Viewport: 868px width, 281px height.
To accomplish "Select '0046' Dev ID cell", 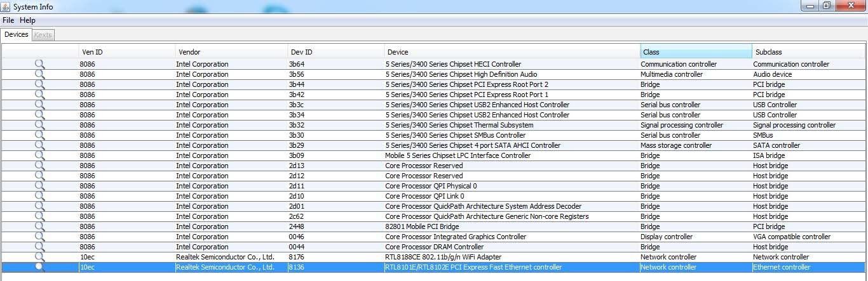I will 336,237.
